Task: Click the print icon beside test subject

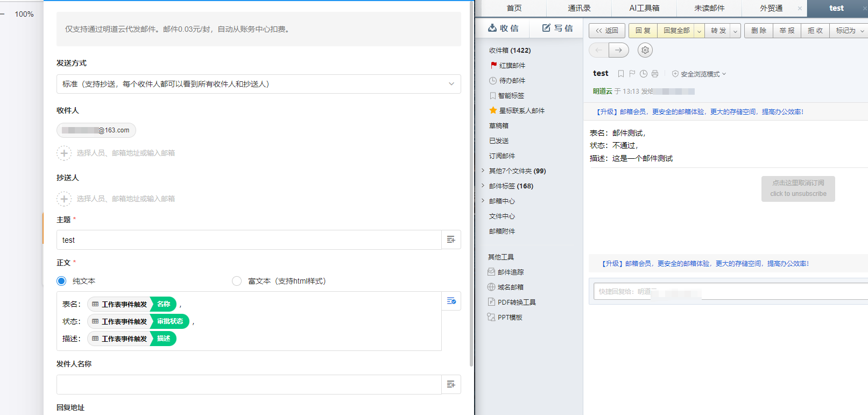Action: [655, 74]
